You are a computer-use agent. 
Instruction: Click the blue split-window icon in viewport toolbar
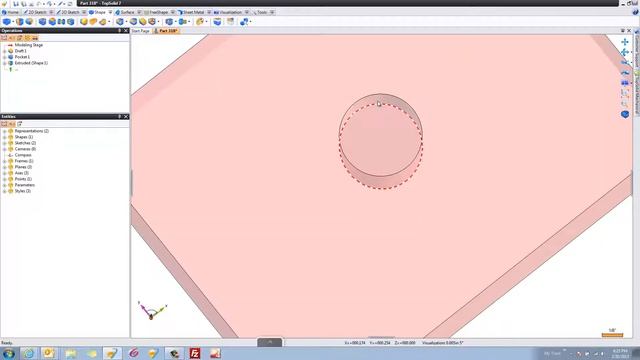pyautogui.click(x=624, y=83)
